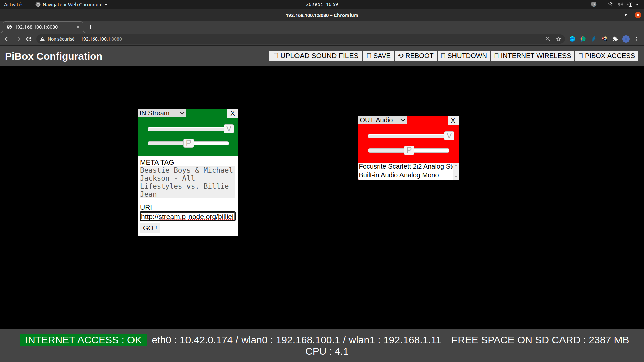This screenshot has height=362, width=644.
Task: Open the Chromium extensions puzzle icon
Action: pos(615,39)
